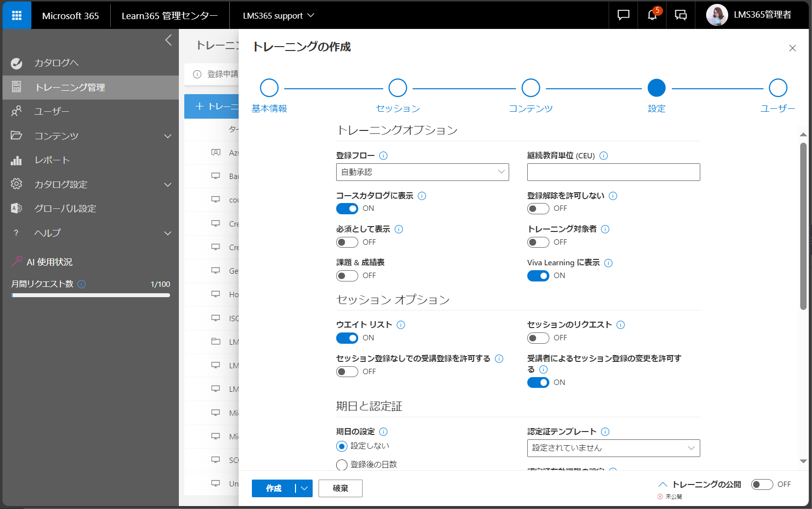Open the 登録フロー dropdown showing 自動承認
The image size is (812, 509).
pos(422,172)
